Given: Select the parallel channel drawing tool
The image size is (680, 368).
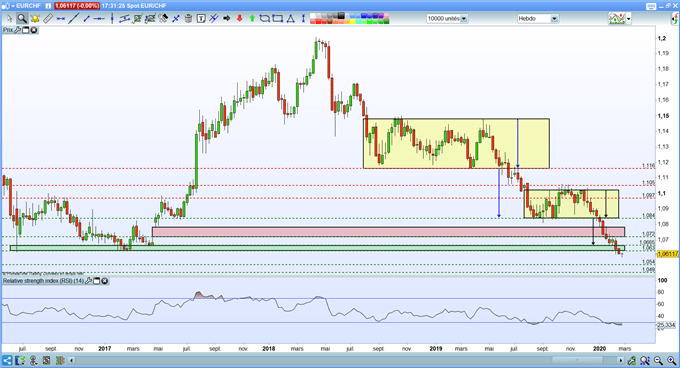Looking at the screenshot, I should coord(124,19).
